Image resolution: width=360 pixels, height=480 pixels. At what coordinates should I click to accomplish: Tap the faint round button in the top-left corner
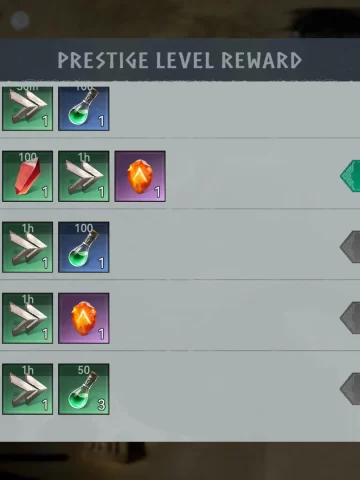click(20, 20)
